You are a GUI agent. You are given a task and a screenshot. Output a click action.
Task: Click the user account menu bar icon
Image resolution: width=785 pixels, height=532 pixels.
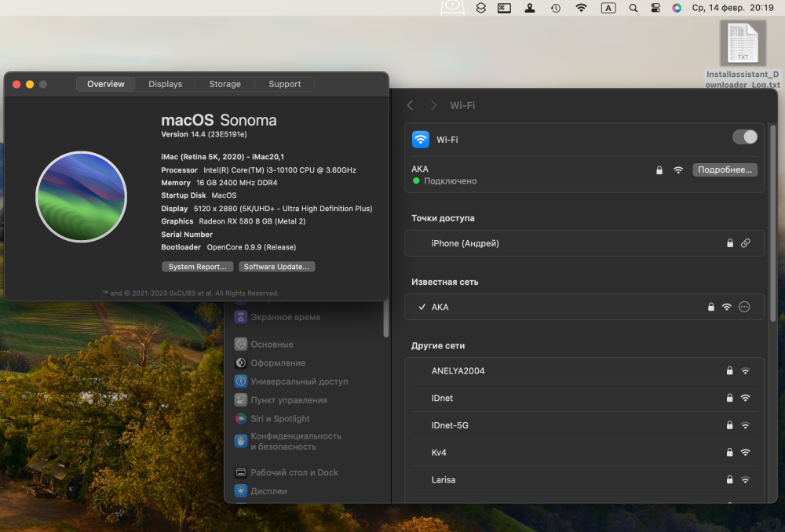pos(530,8)
